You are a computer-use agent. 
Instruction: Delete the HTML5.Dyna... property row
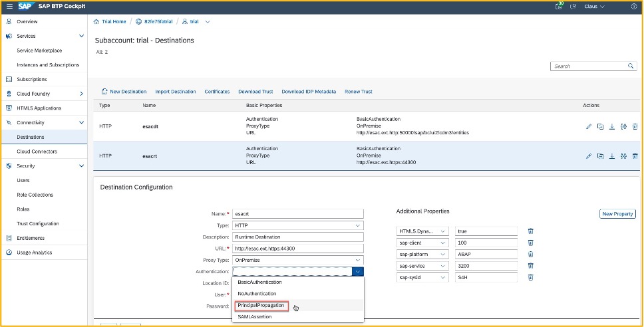530,231
